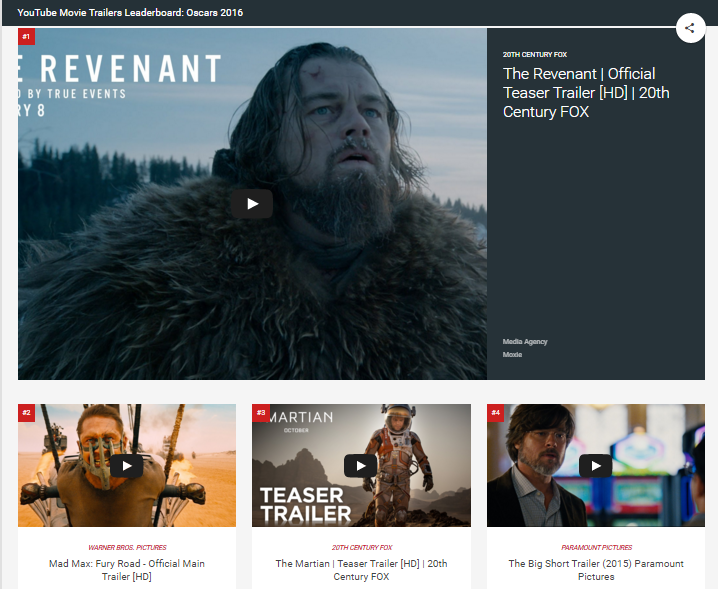Click the Warner Bros. Pictures studio label
The height and width of the screenshot is (589, 718).
[127, 547]
